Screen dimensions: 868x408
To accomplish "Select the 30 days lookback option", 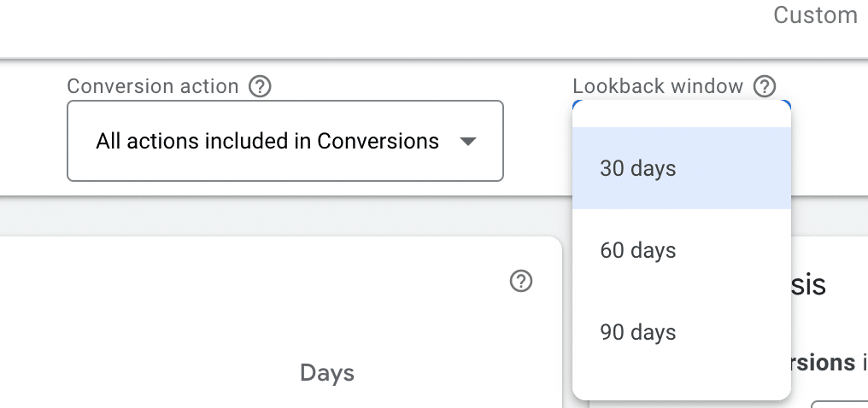I will (682, 168).
